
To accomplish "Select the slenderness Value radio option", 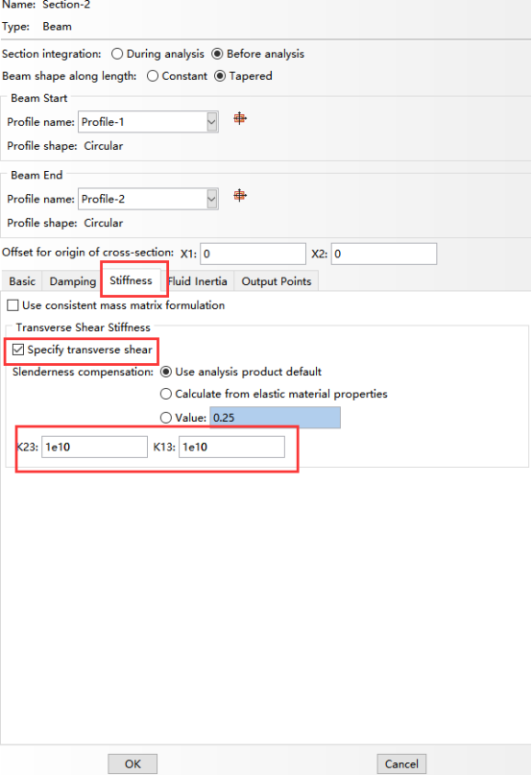I will (x=166, y=418).
